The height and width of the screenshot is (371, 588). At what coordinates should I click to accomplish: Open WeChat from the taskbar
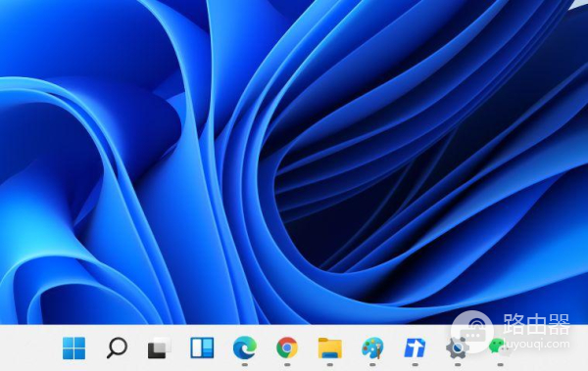[x=500, y=347]
